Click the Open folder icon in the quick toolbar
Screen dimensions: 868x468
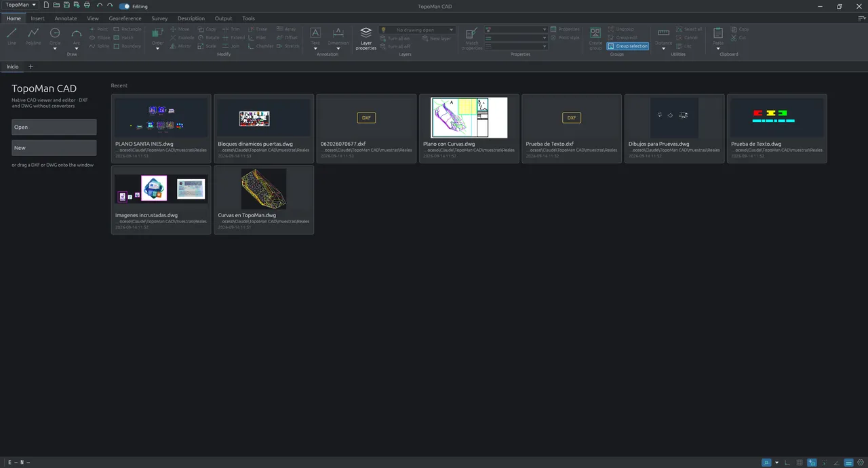click(56, 5)
